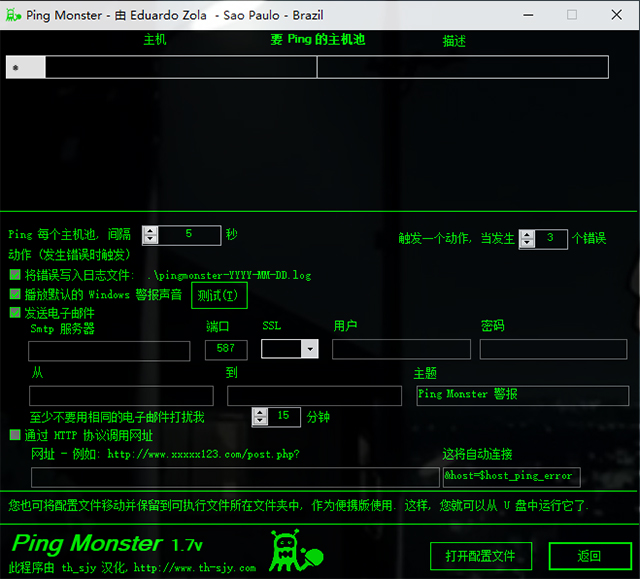Enable the call URL via HTTP checkbox

pos(15,436)
